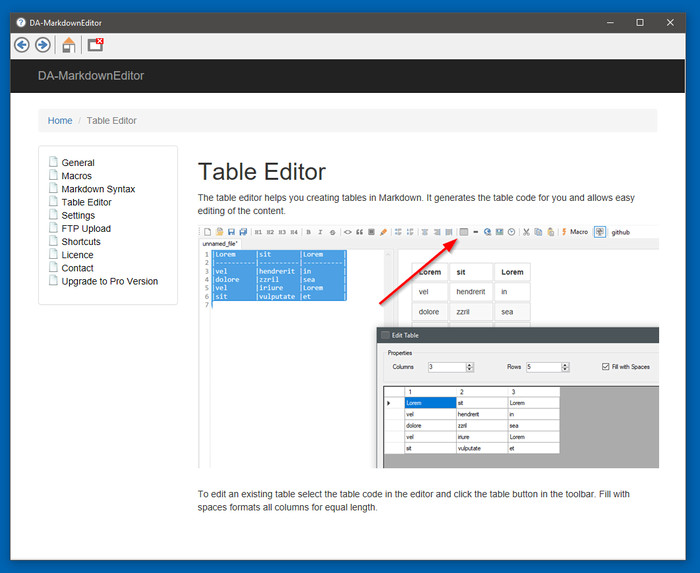
Task: Click the Rows spinner arrows in Edit Table
Action: [x=565, y=367]
